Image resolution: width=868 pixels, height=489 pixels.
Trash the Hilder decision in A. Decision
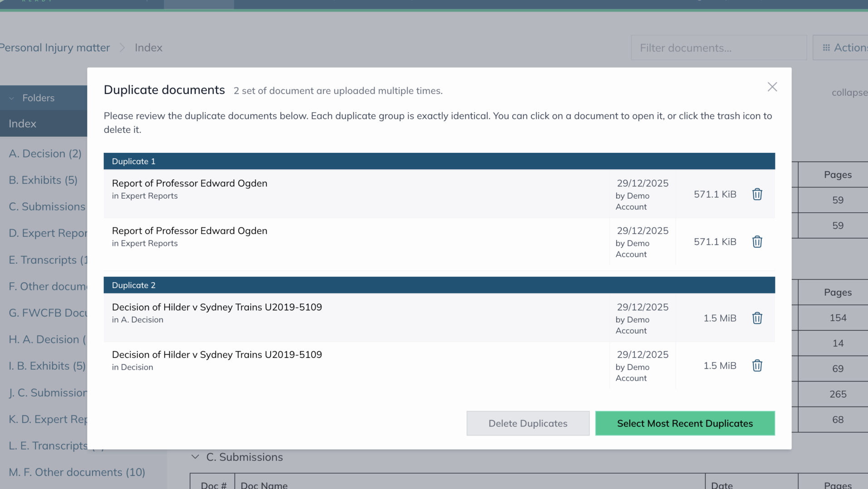tap(757, 318)
